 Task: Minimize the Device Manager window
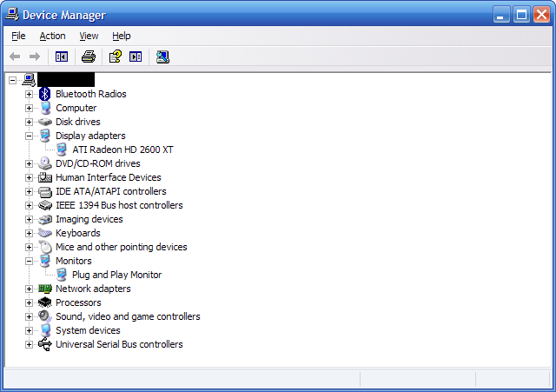tap(501, 15)
